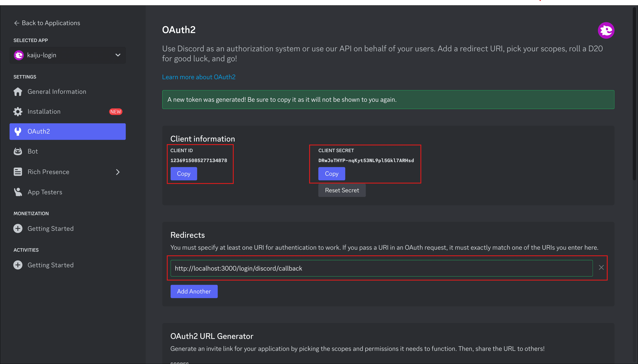Open General Information settings page

coord(68,92)
